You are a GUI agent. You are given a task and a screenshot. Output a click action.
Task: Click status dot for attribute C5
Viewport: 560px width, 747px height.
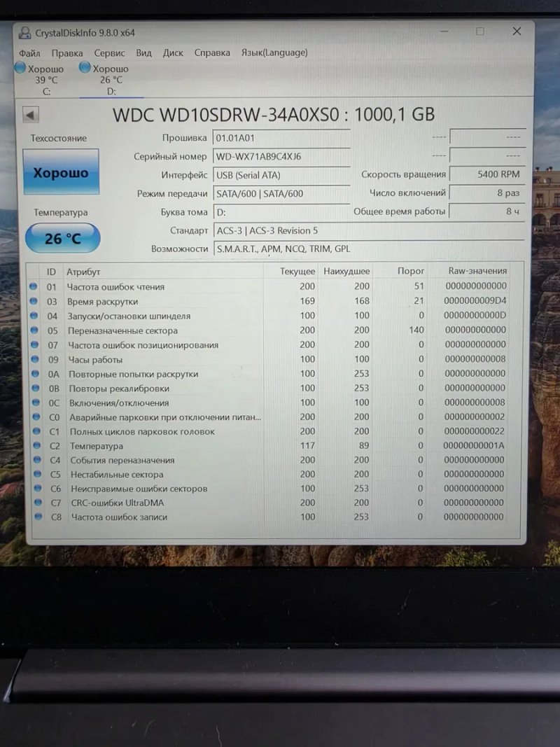coord(38,474)
